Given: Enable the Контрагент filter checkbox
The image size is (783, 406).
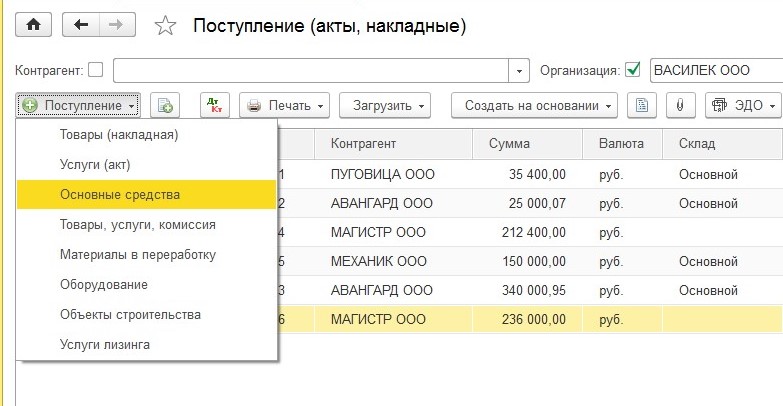Looking at the screenshot, I should click(x=95, y=70).
